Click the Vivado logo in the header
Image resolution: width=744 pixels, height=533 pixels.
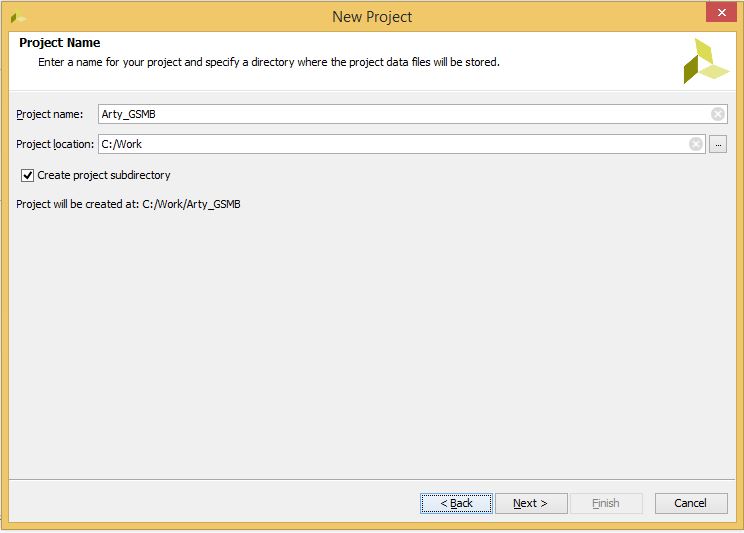pos(705,62)
